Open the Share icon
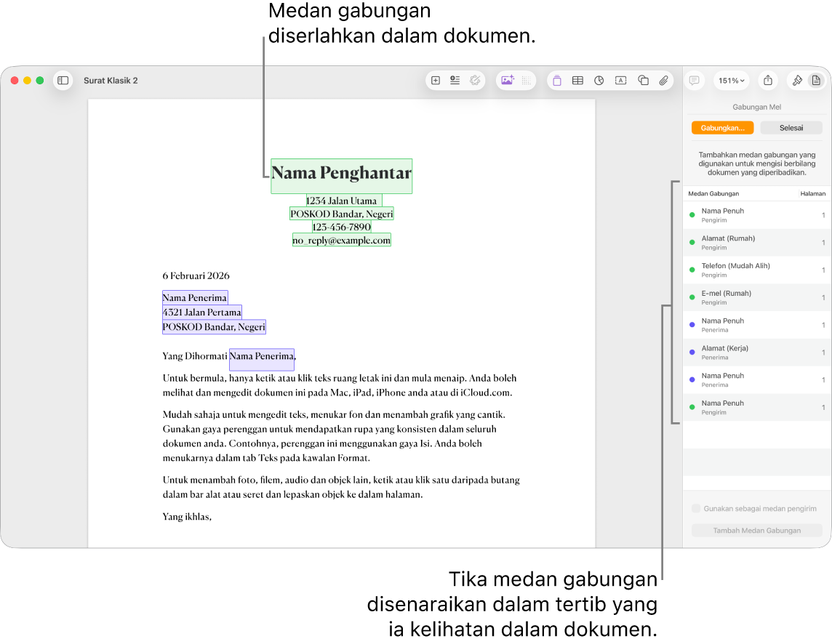Viewport: 832px width, 644px height. point(768,81)
